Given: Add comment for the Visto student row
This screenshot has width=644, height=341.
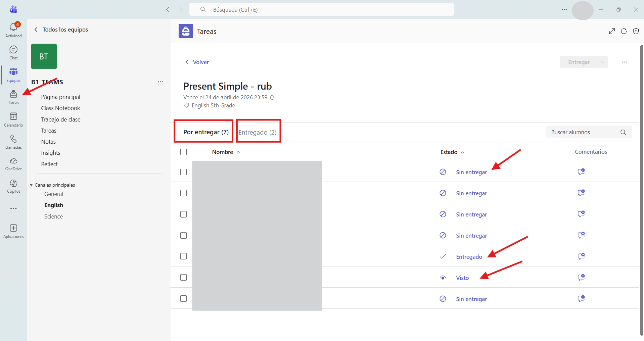Looking at the screenshot, I should click(x=581, y=278).
